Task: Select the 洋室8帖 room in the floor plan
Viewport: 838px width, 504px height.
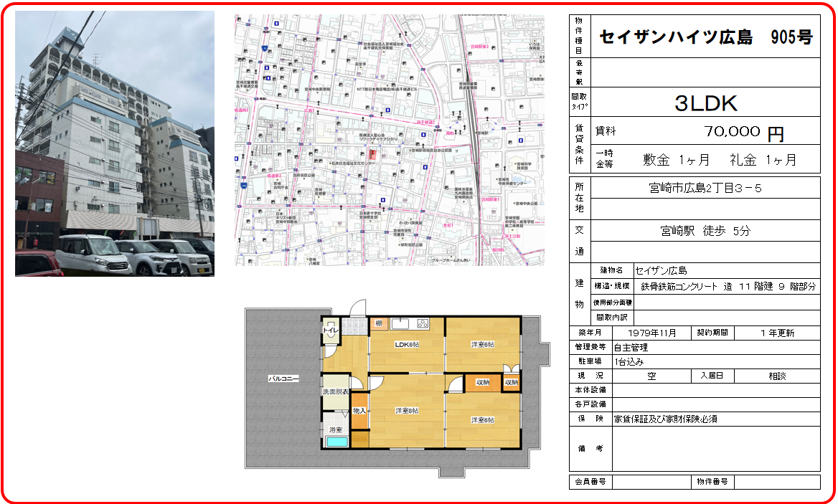Action: (x=406, y=410)
